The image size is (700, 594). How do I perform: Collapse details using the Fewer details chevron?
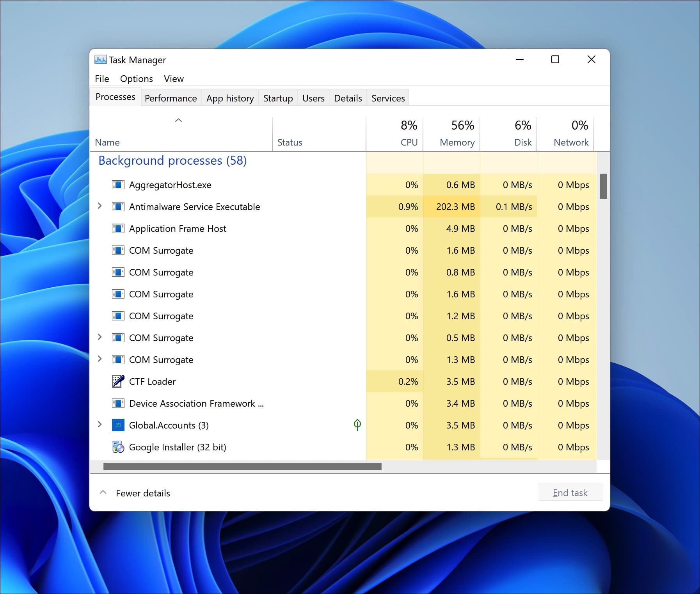tap(103, 493)
